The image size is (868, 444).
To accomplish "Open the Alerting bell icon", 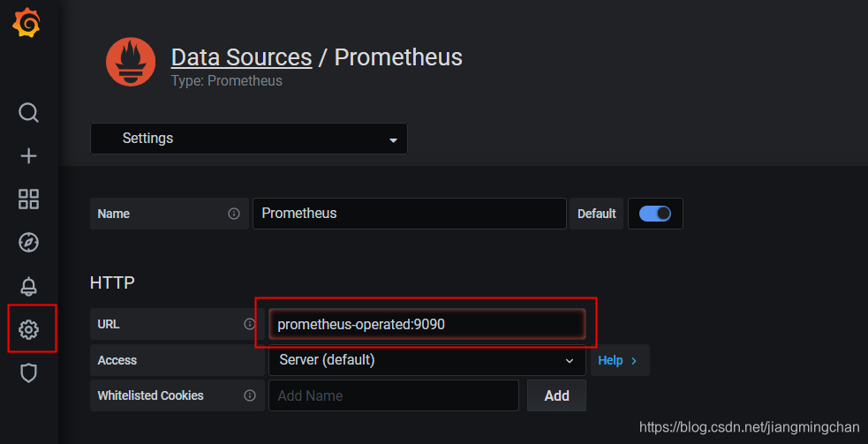I will [29, 286].
